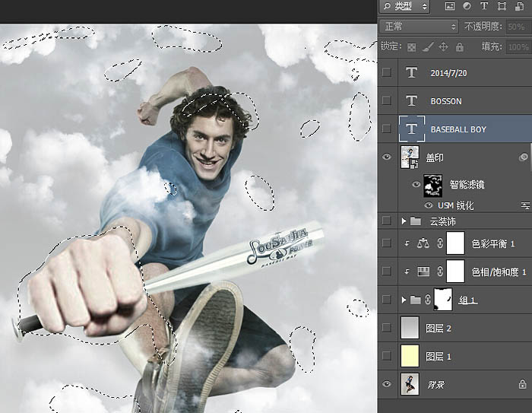Select the shape layer filter icon
The image size is (532, 413).
(x=502, y=6)
